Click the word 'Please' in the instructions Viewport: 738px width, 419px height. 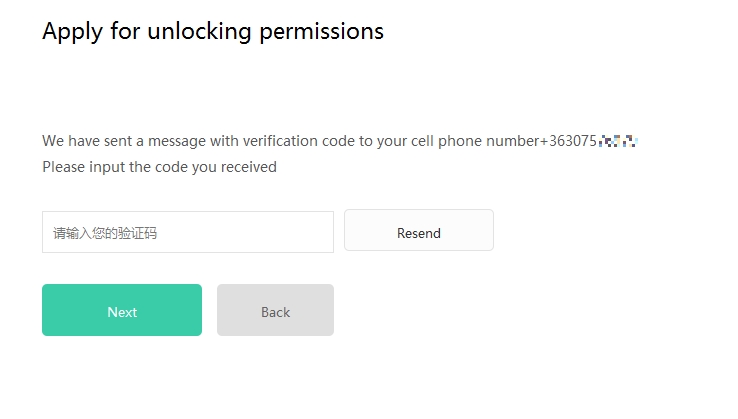point(63,167)
